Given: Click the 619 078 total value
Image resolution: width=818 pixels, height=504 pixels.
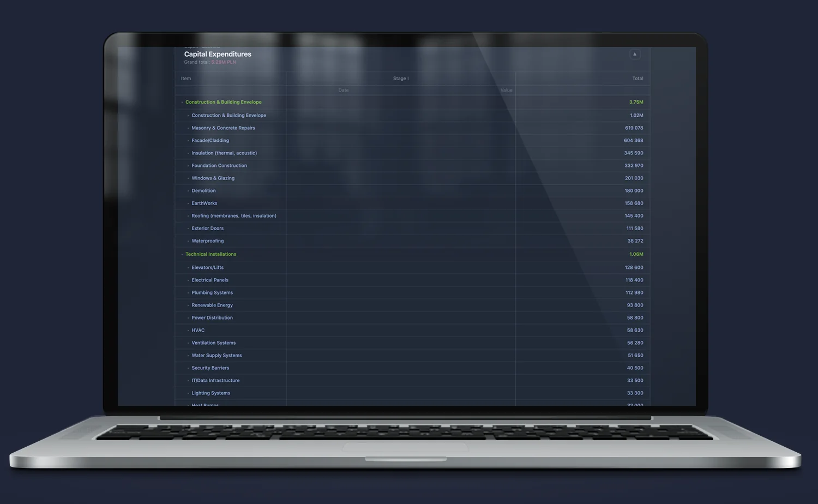Looking at the screenshot, I should (634, 128).
